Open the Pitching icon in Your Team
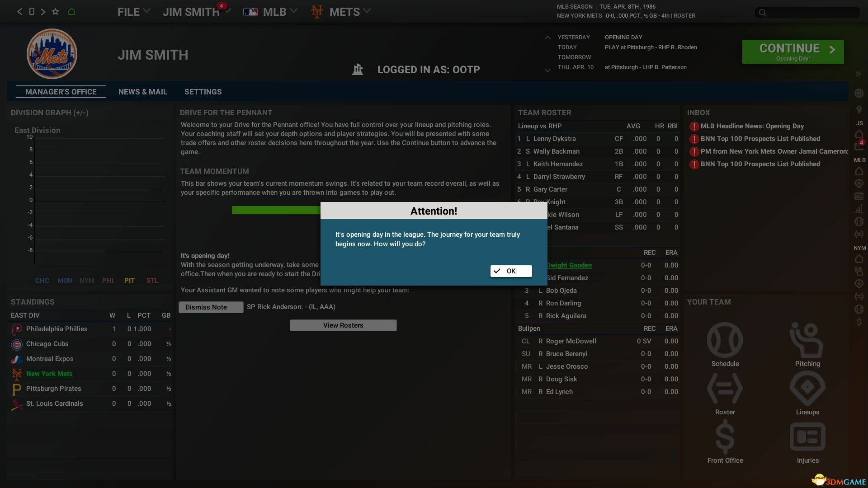This screenshot has height=488, width=868. click(x=807, y=340)
